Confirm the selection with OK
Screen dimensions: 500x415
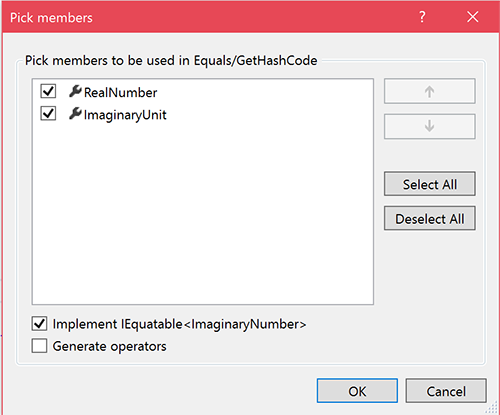357,391
